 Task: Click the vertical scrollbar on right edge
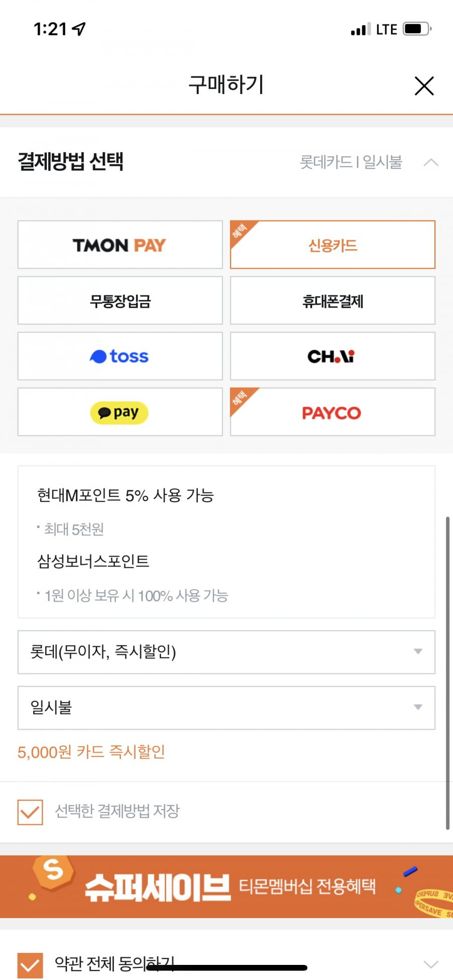[447, 673]
